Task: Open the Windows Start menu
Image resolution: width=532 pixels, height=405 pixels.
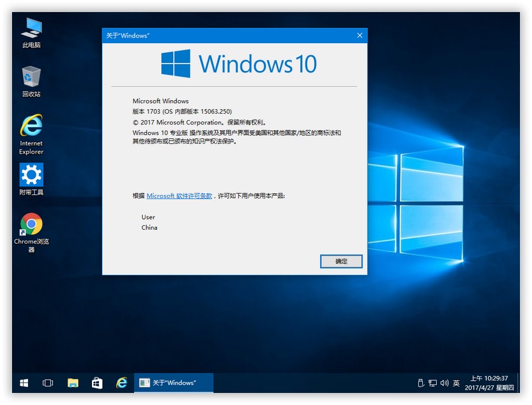Action: tap(23, 383)
